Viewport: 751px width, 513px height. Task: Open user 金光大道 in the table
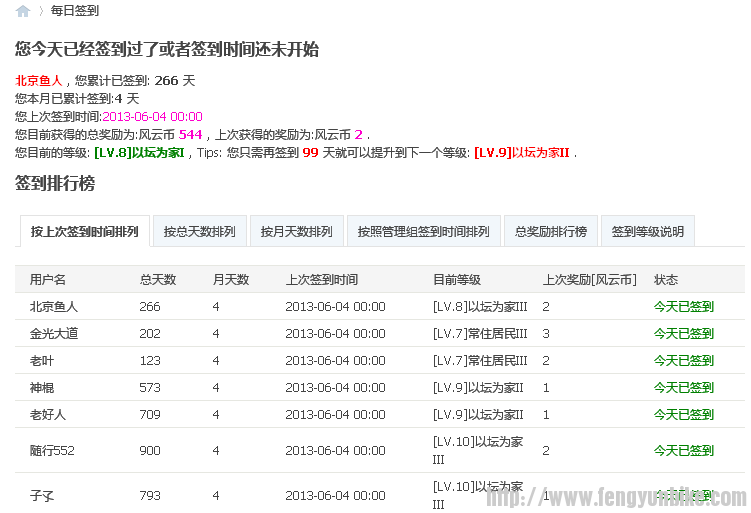[x=54, y=333]
